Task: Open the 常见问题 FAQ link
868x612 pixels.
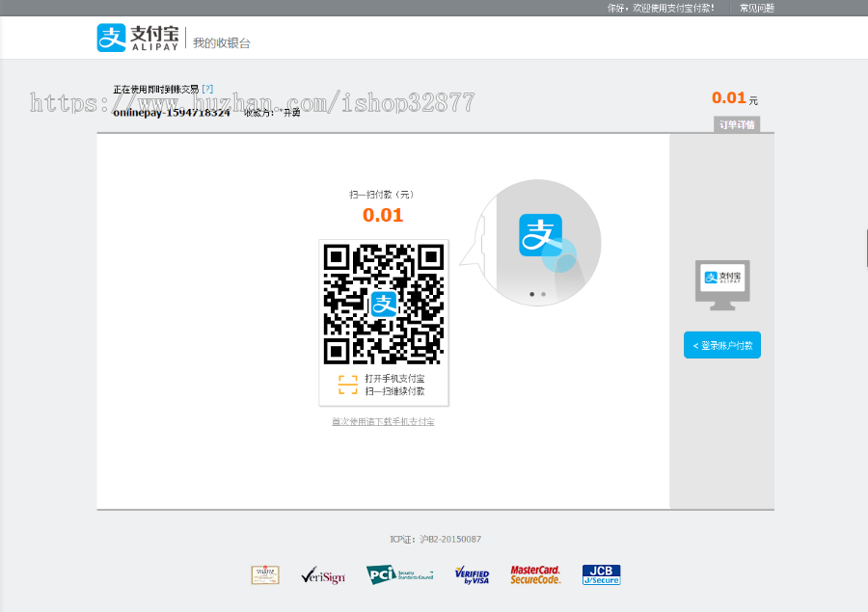Action: click(757, 8)
